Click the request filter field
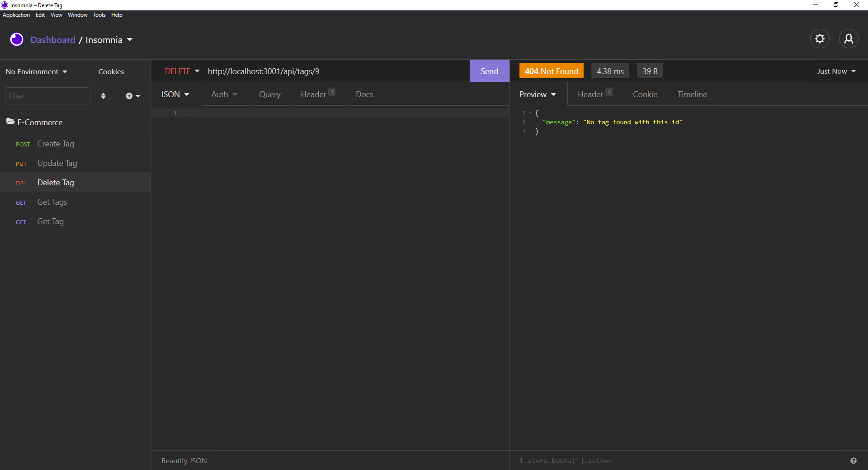This screenshot has height=470, width=868. (x=47, y=96)
